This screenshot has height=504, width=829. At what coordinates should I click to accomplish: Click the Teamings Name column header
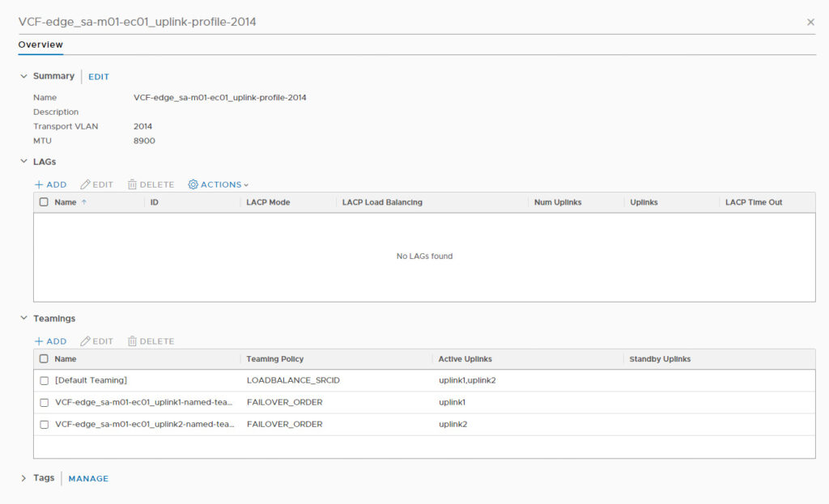point(66,358)
